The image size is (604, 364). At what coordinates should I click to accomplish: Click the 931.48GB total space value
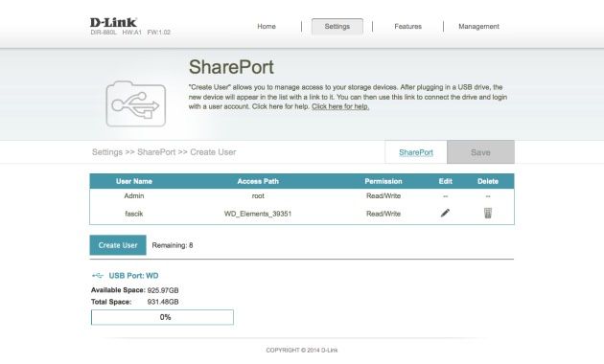(x=163, y=302)
